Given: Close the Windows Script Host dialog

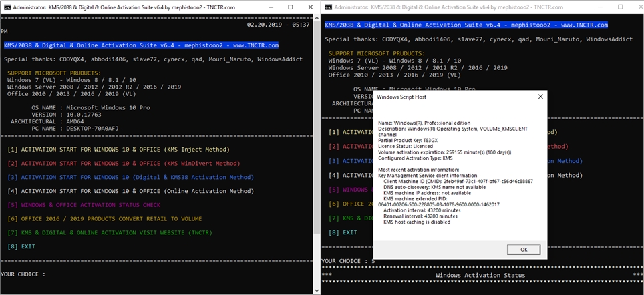Looking at the screenshot, I should tap(540, 97).
